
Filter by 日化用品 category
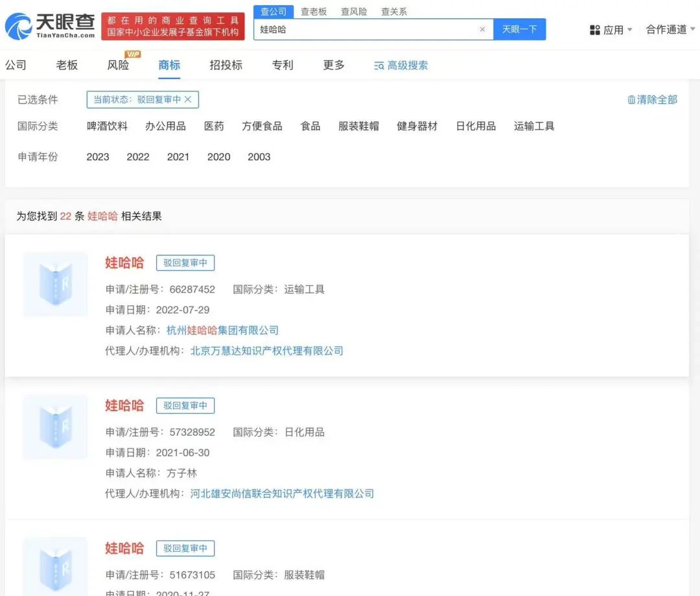476,126
